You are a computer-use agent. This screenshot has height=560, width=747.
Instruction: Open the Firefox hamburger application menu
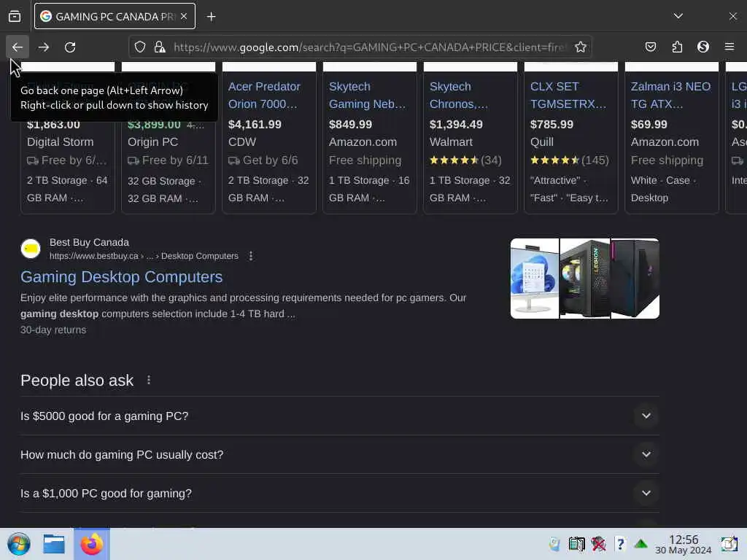(729, 47)
